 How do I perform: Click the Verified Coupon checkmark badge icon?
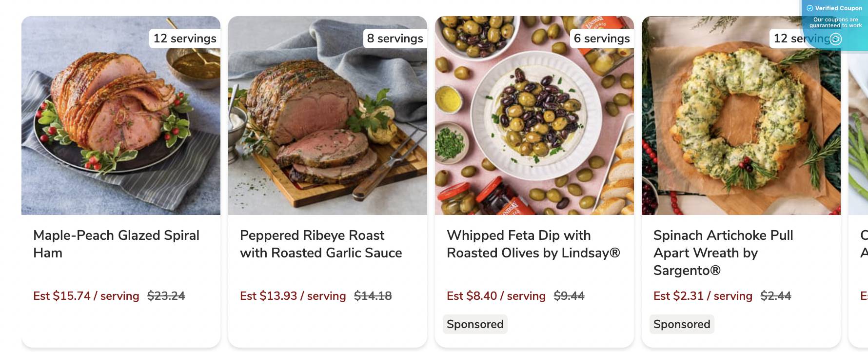809,8
